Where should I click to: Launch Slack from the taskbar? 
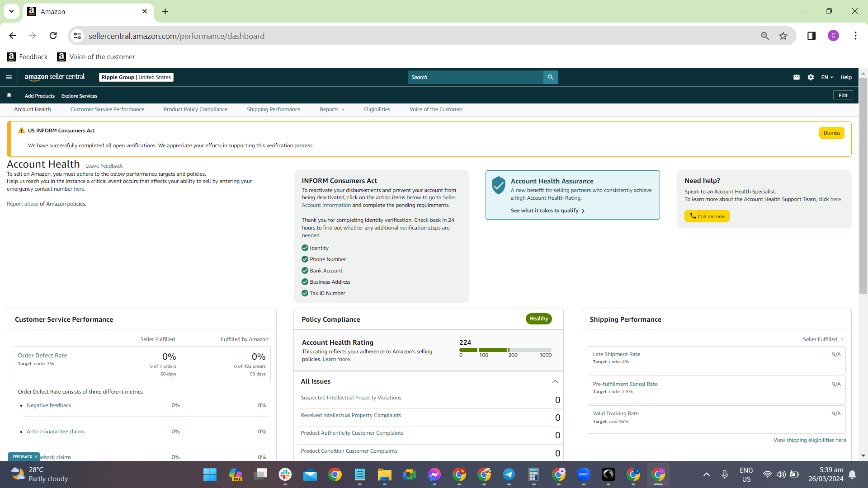(285, 474)
